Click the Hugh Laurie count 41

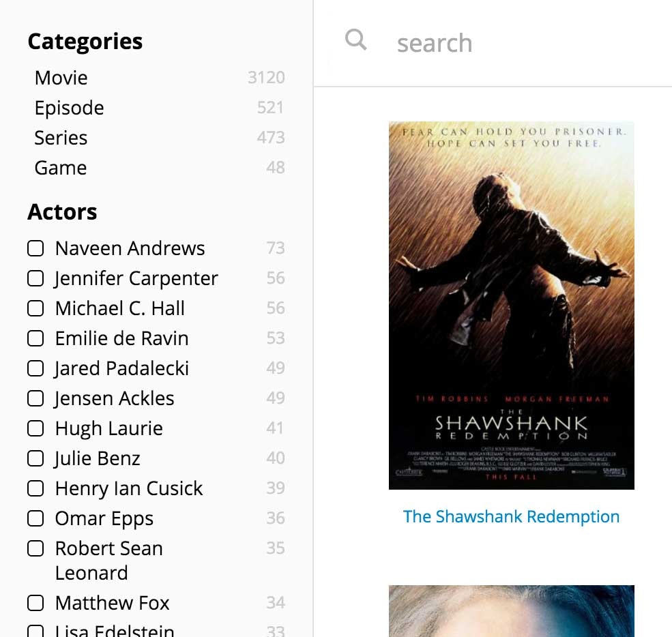(275, 428)
